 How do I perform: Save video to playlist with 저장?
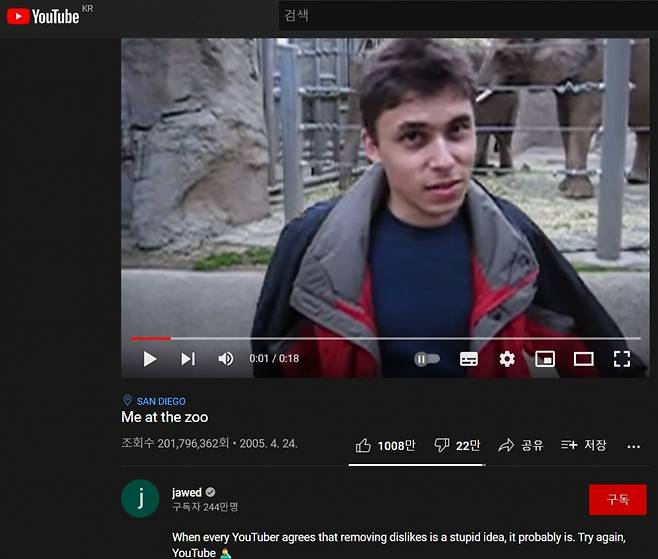point(583,445)
